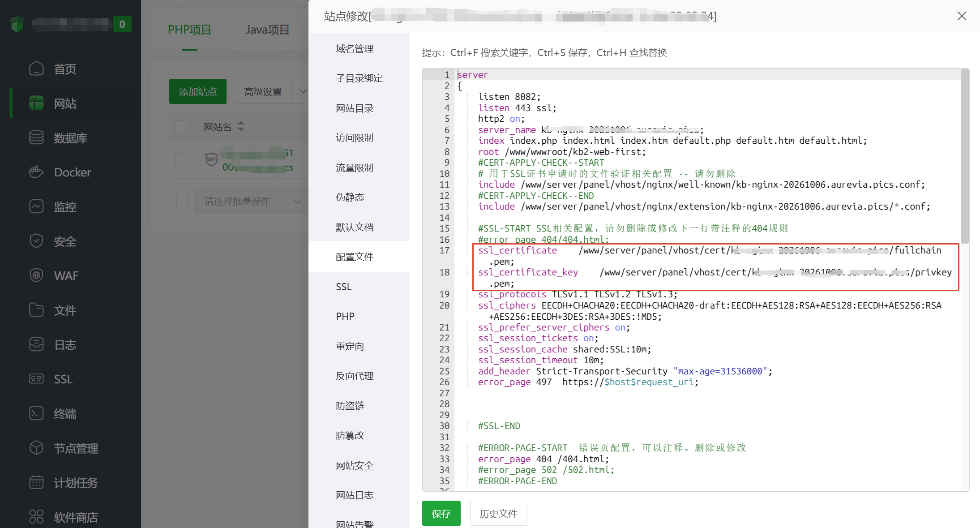The image size is (980, 528).
Task: Click the 历史文件 button
Action: pyautogui.click(x=498, y=513)
